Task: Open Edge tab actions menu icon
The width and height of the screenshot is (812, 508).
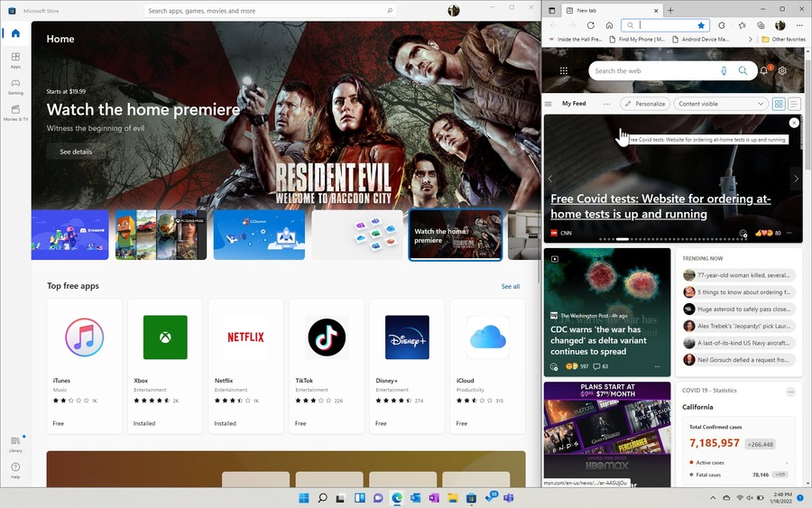Action: tap(551, 10)
